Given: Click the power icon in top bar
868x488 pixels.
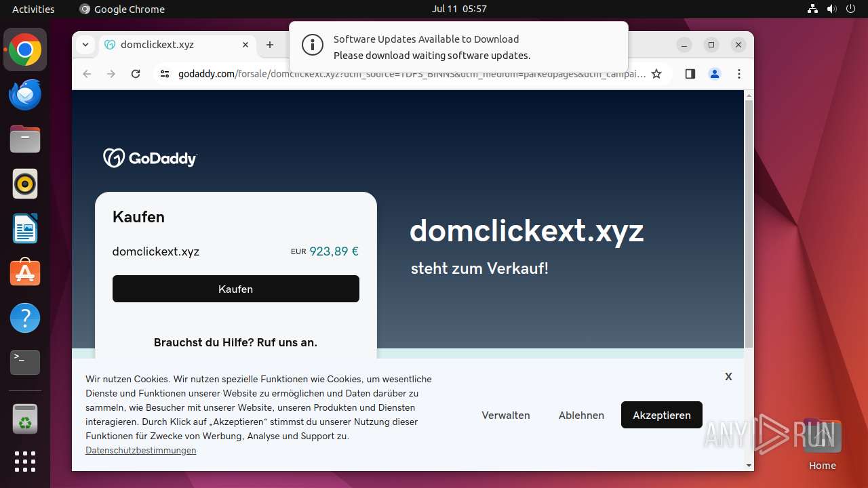Looking at the screenshot, I should 851,9.
